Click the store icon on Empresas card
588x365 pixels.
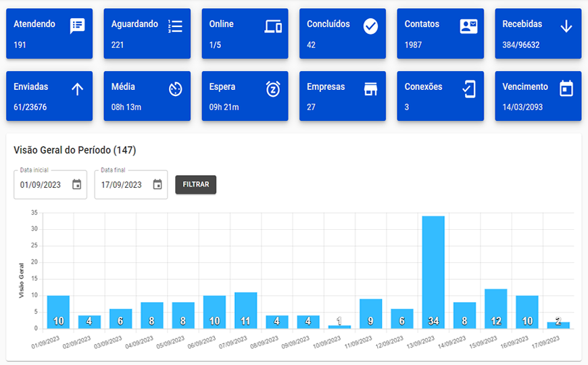click(x=370, y=89)
